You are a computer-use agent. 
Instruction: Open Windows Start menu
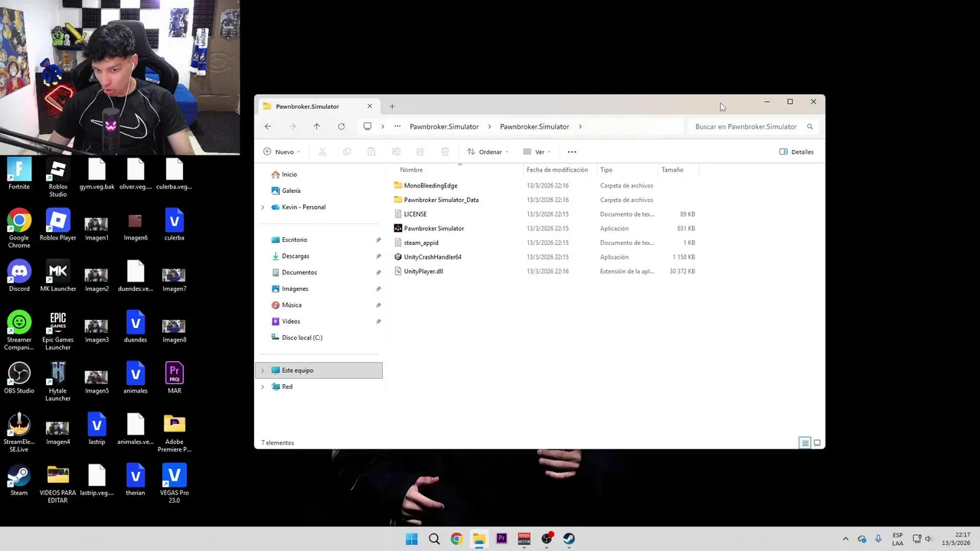click(412, 539)
